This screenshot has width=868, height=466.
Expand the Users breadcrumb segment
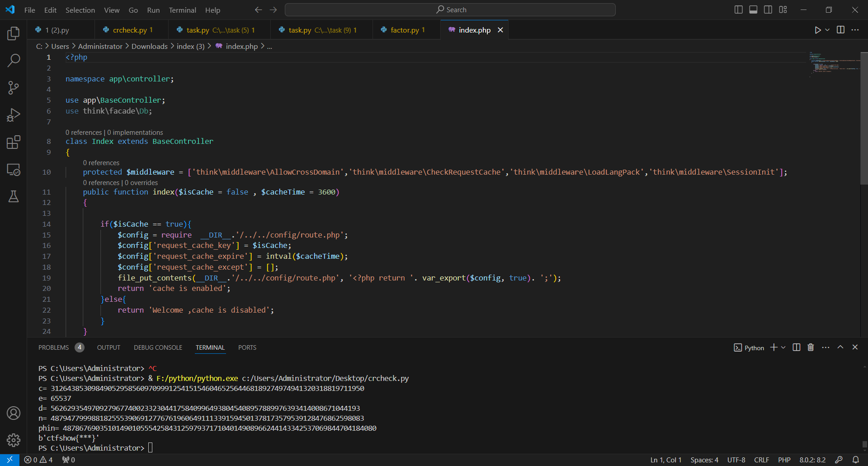pyautogui.click(x=60, y=47)
